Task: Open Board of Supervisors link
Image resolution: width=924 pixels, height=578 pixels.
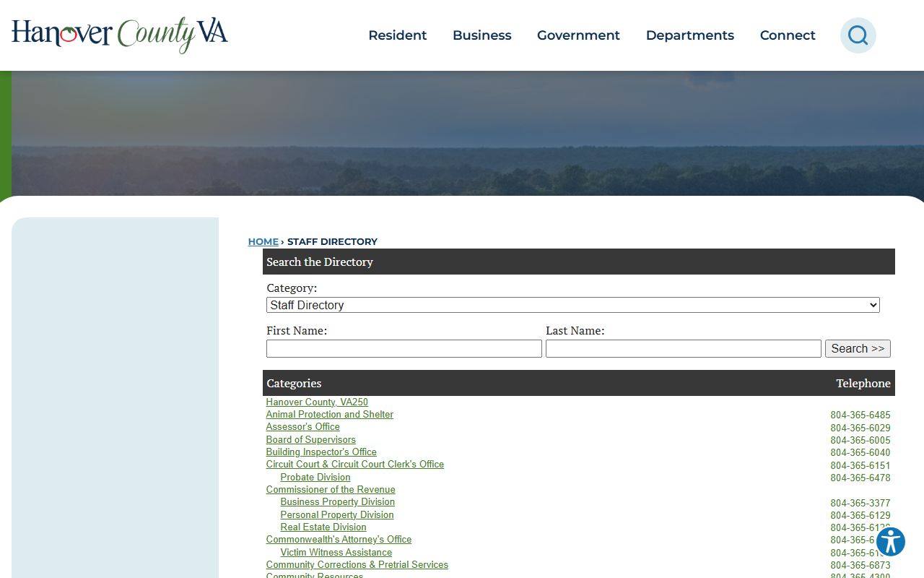Action: pos(311,439)
